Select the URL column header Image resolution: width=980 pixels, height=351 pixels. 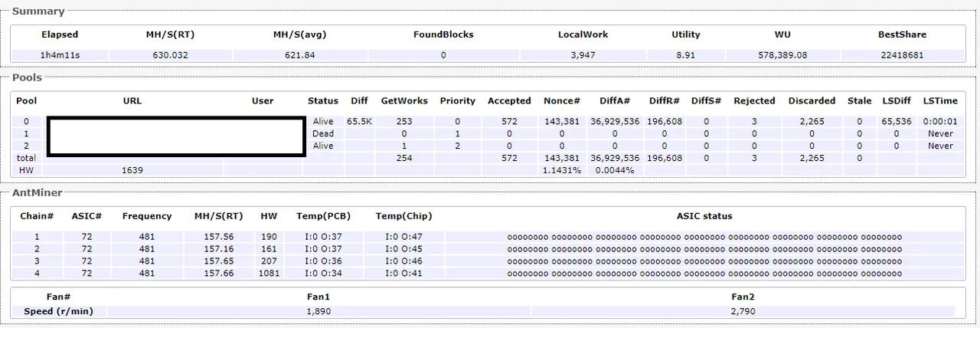point(132,100)
